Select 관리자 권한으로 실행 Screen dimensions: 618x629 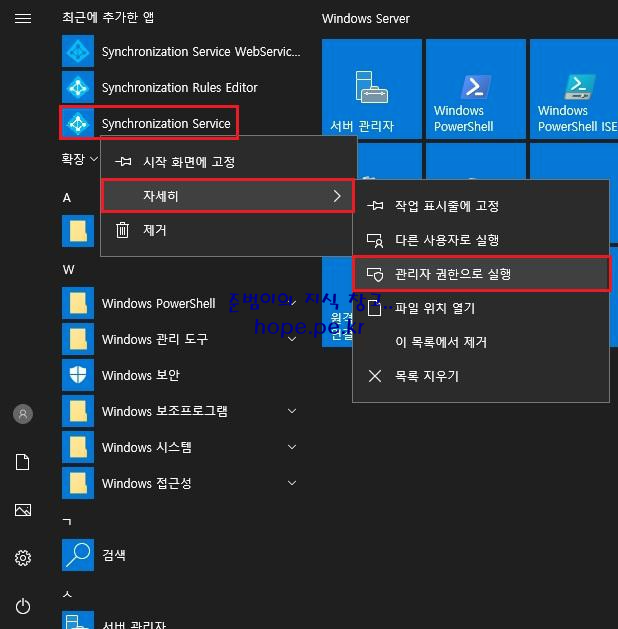[x=482, y=274]
